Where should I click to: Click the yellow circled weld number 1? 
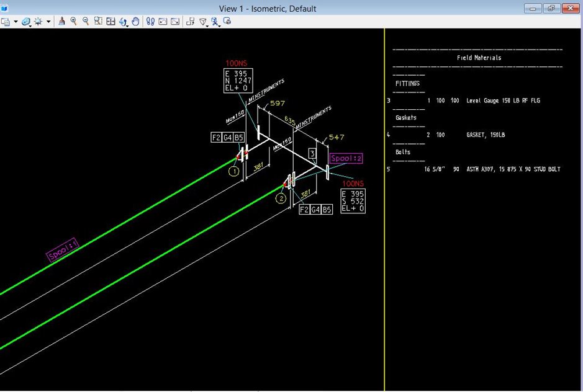pos(234,171)
